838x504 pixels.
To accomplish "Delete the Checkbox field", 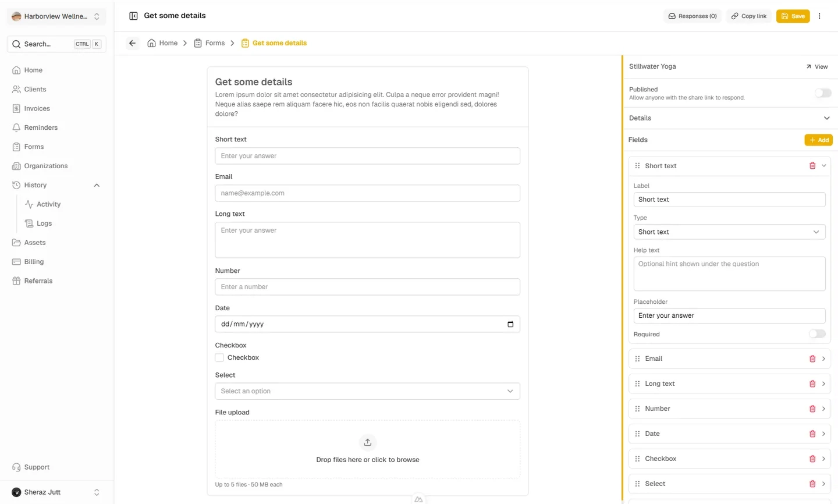I will [812, 459].
